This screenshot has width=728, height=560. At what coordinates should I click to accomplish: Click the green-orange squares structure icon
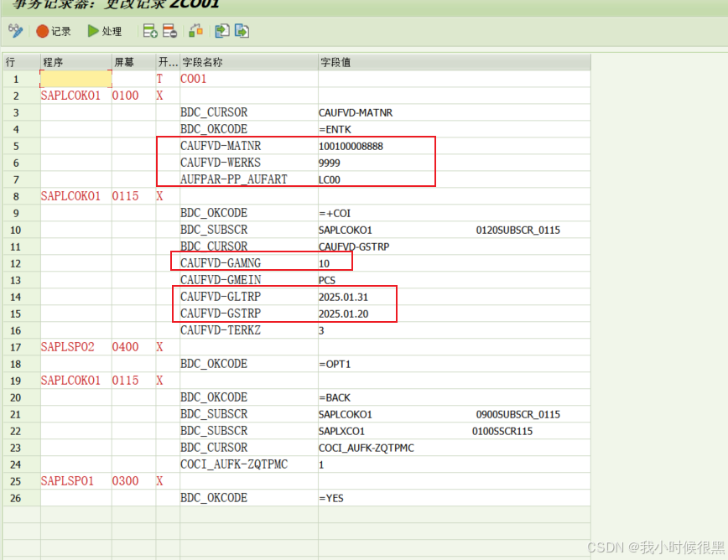pos(196,31)
